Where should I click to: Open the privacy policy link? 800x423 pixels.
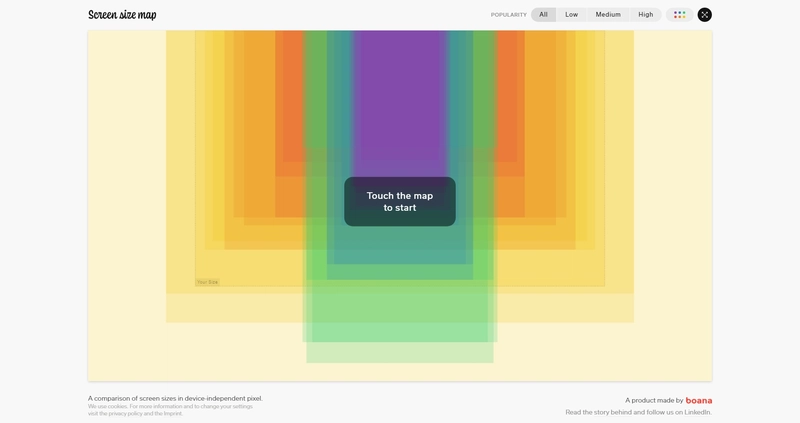[x=125, y=414]
